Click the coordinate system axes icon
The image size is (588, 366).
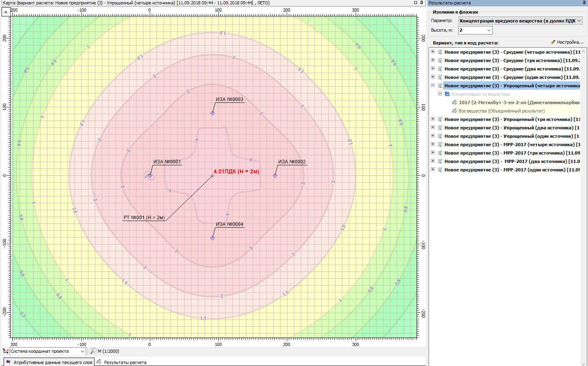click(x=5, y=351)
